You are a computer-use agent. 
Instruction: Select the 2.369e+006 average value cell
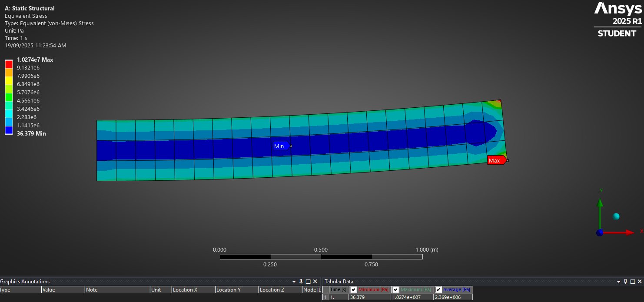(453, 297)
